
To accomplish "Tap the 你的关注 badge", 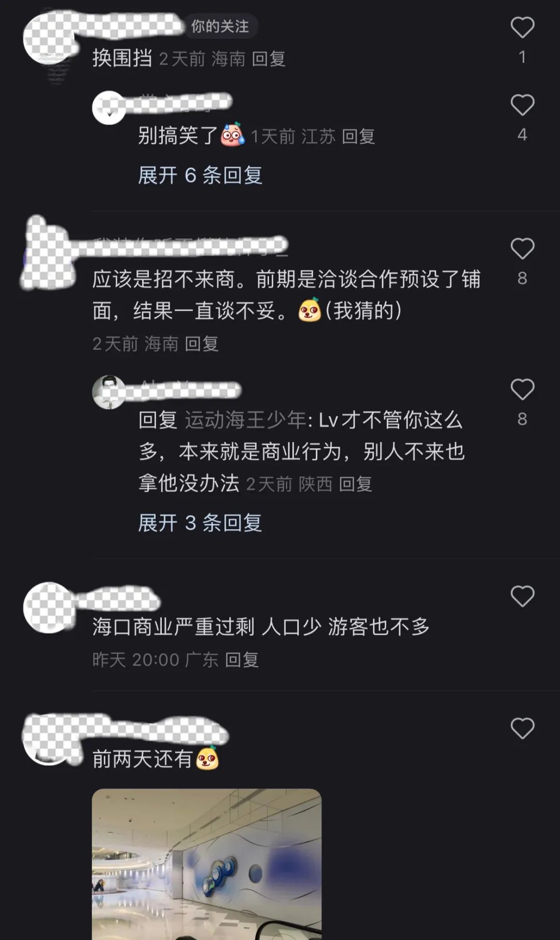I will pyautogui.click(x=220, y=26).
